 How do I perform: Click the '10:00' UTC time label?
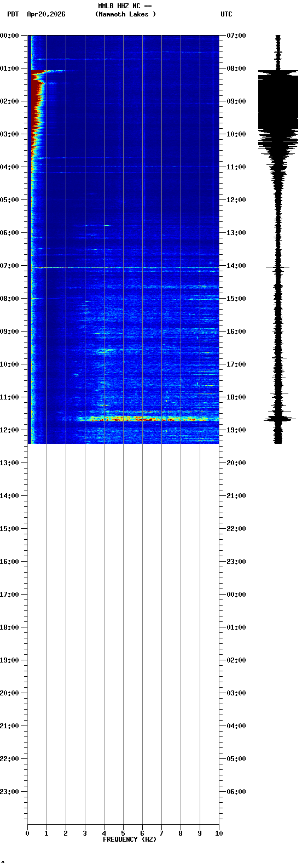click(x=236, y=134)
